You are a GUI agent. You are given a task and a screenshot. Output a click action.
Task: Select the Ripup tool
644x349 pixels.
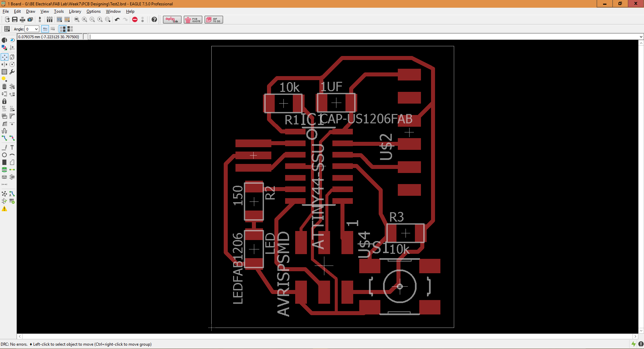(x=12, y=138)
